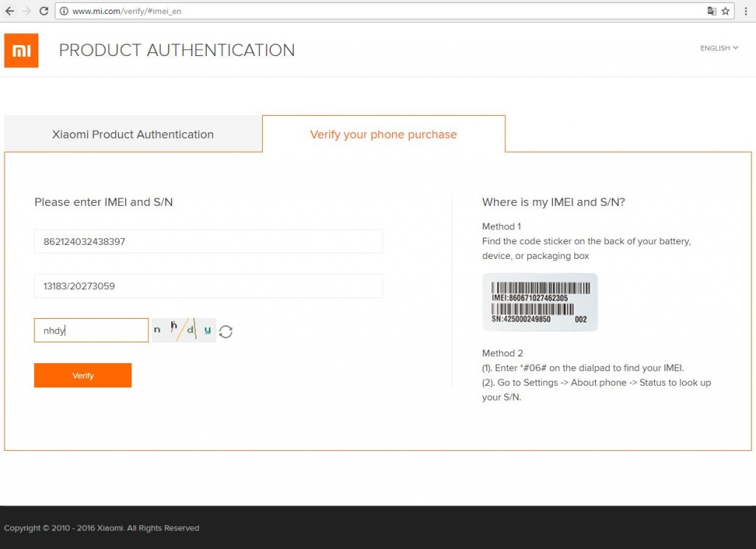Click the 'Go to Settings -> About phone' instruction
The width and height of the screenshot is (756, 549).
click(597, 390)
